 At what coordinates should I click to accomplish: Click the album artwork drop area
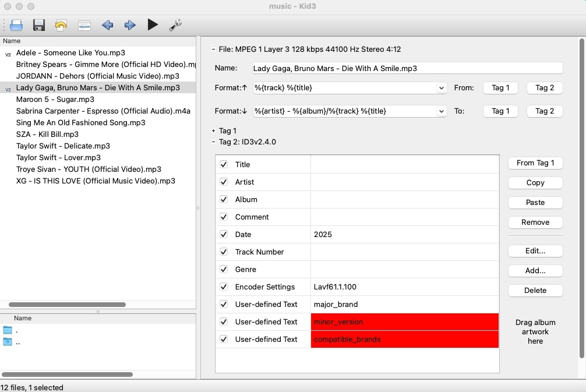tap(535, 331)
